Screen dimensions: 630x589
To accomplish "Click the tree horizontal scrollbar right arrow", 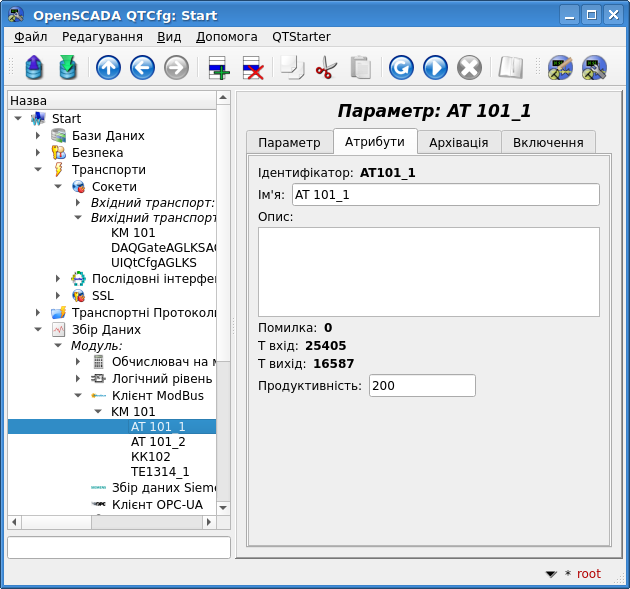I will (209, 522).
